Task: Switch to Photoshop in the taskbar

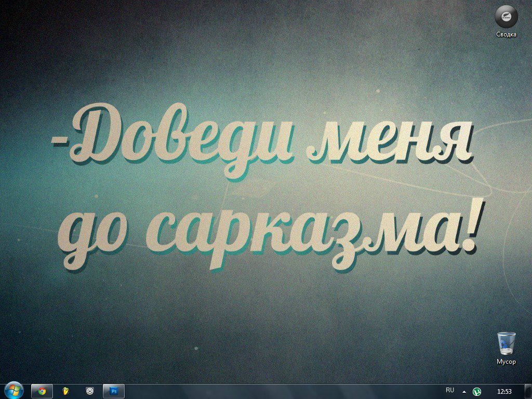Action: [x=114, y=391]
